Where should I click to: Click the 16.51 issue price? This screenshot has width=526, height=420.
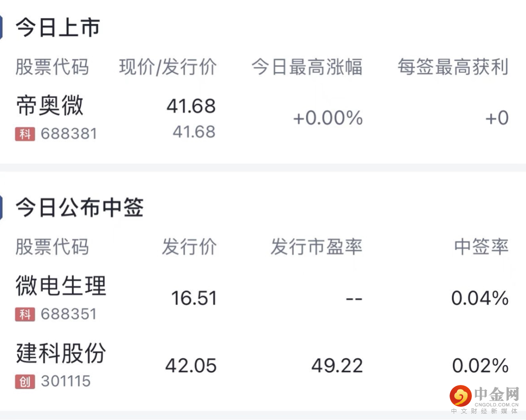click(194, 298)
